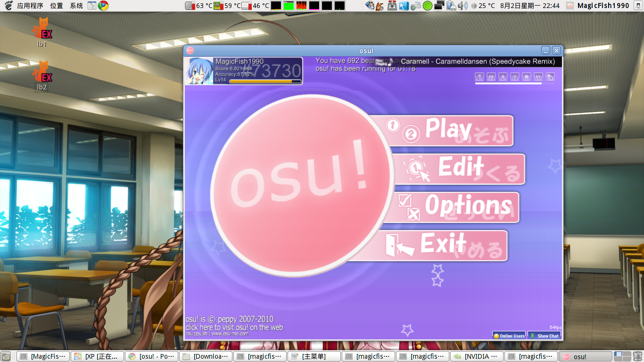Image resolution: width=644 pixels, height=362 pixels.
Task: Switch to the 主菜单 taskbar window
Action: point(314,357)
